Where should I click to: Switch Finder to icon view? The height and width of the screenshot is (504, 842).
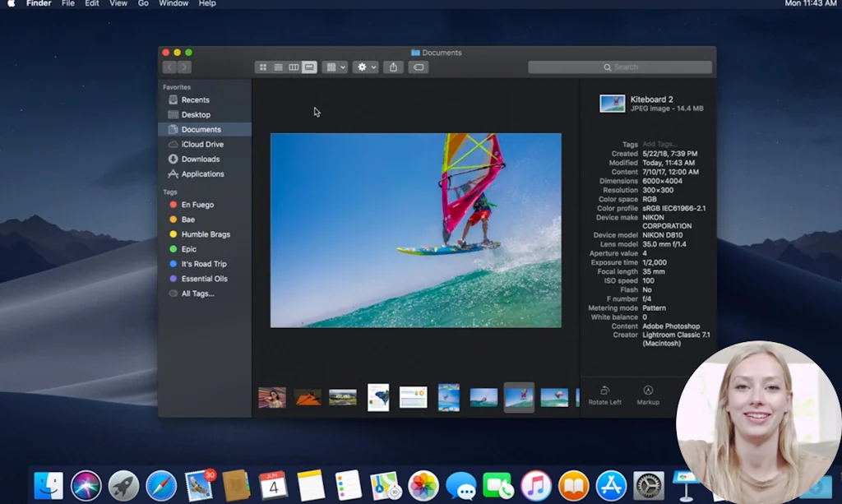[263, 67]
